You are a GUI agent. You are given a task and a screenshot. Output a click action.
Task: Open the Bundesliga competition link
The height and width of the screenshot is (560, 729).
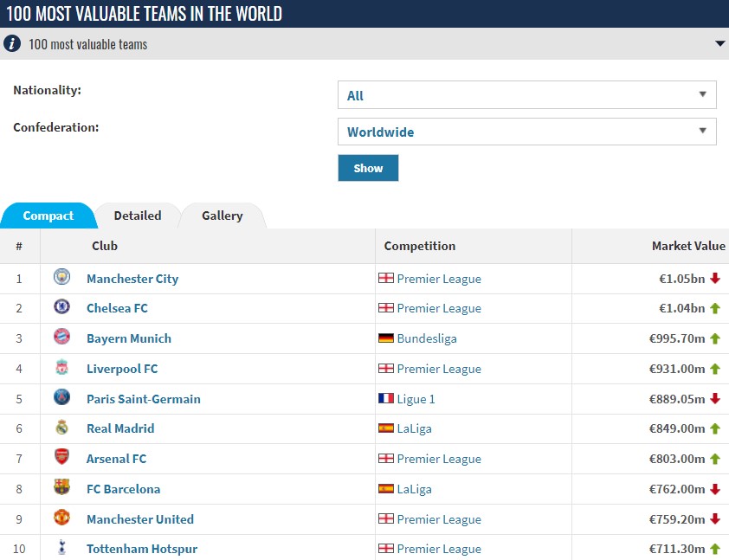427,338
